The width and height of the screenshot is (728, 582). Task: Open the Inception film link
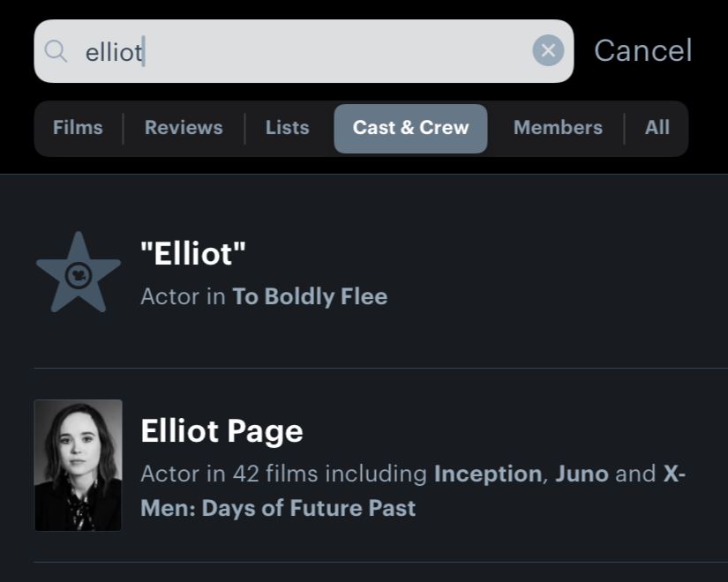pyautogui.click(x=487, y=474)
